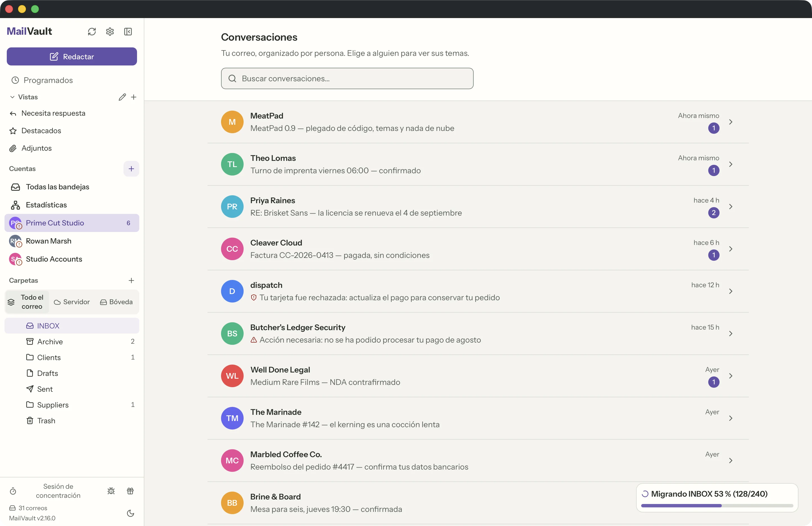Open Estadísticas page

click(72, 205)
